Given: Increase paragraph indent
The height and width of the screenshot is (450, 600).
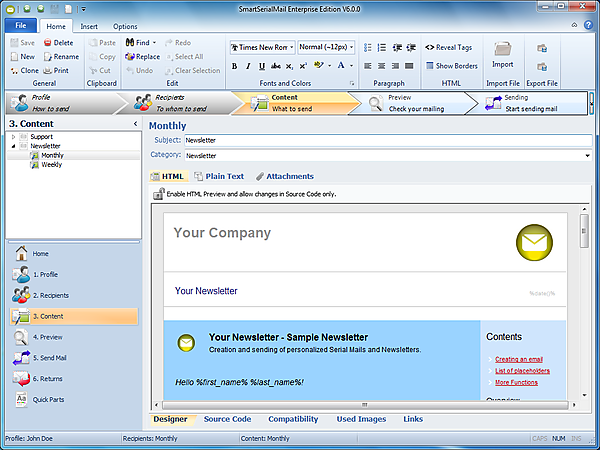Looking at the screenshot, I should click(x=411, y=47).
